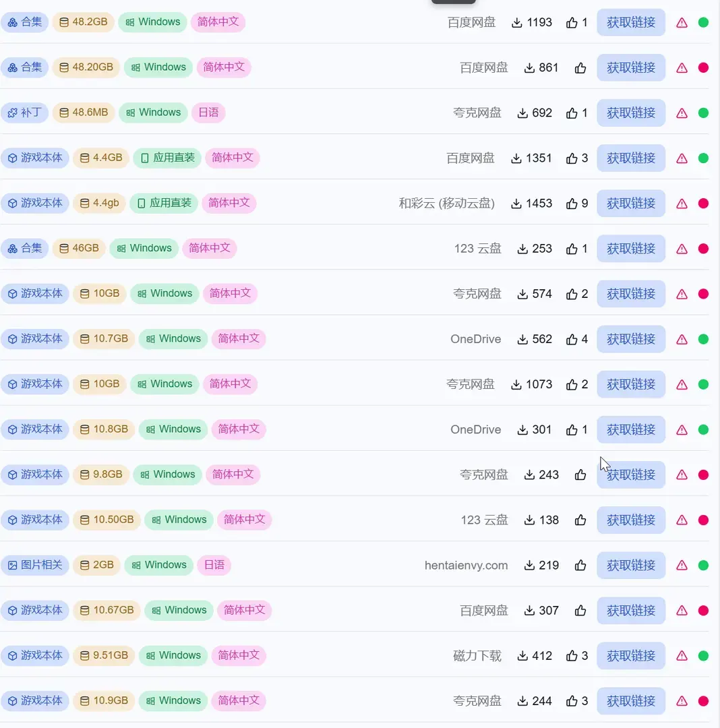This screenshot has height=728, width=720.
Task: Click the red status dot on the 10.50GB row
Action: coord(703,520)
